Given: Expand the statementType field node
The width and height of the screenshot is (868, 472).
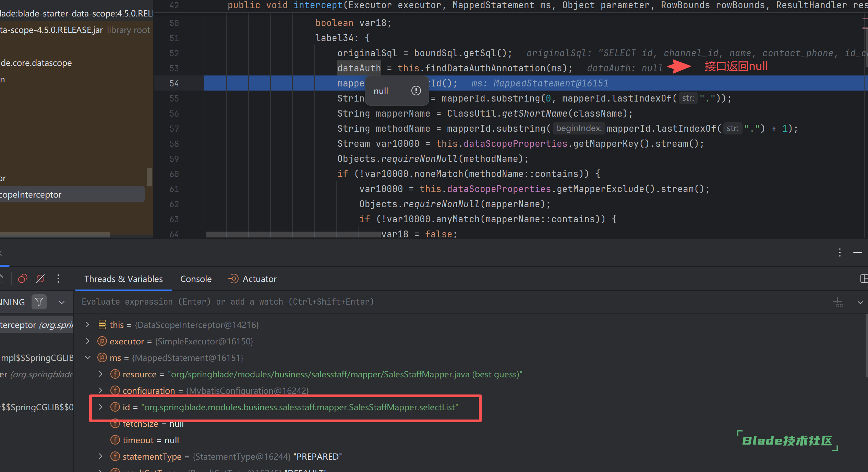Looking at the screenshot, I should point(100,457).
